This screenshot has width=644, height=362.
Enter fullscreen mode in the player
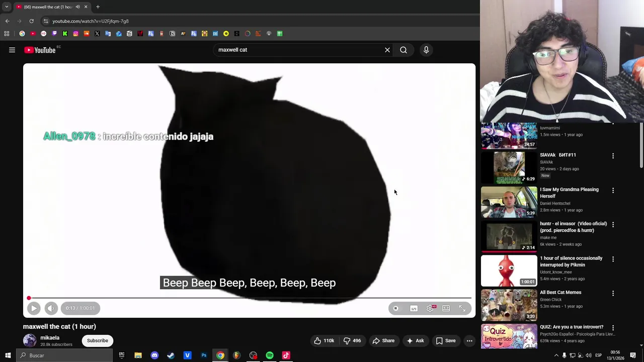462,309
